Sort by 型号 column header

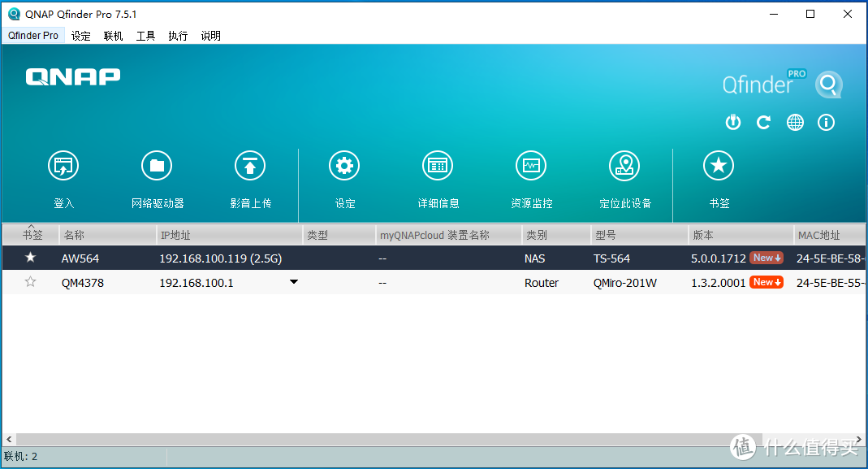(639, 235)
